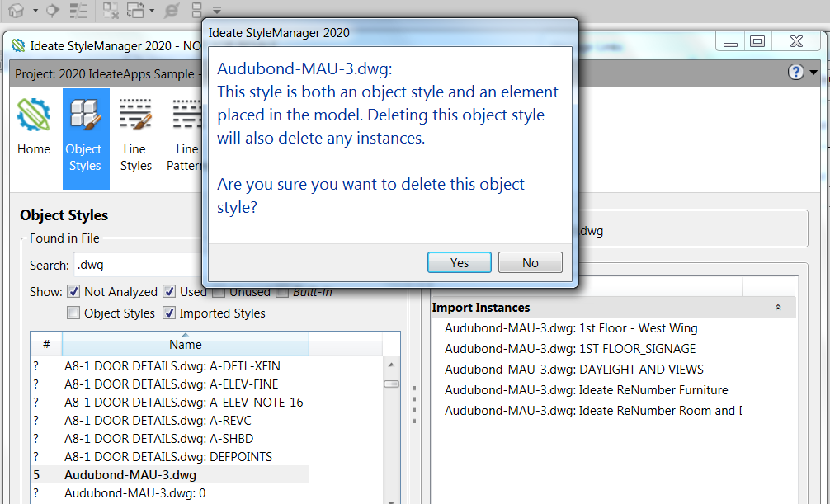Click the styles list scrollbar thumb
Image resolution: width=830 pixels, height=504 pixels.
tap(391, 384)
